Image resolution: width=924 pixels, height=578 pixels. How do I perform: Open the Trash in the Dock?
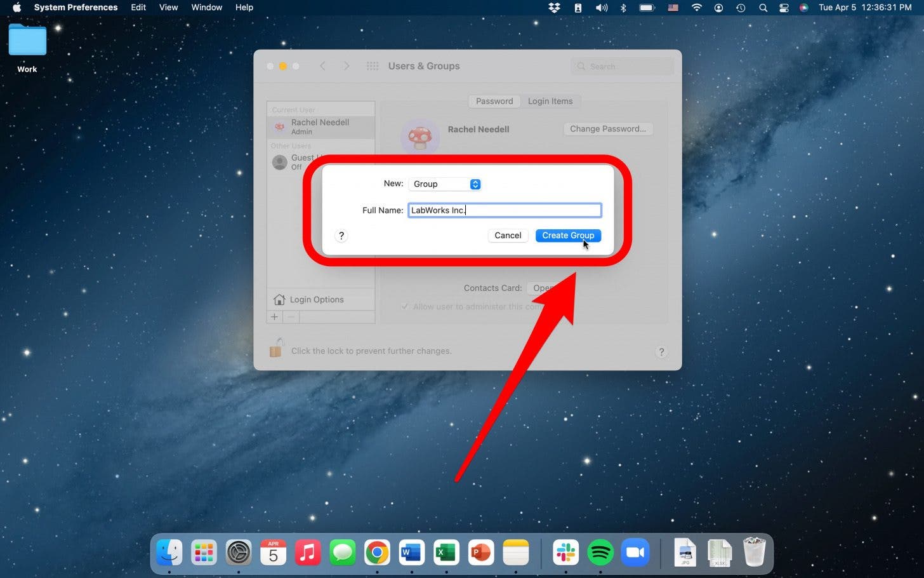754,553
